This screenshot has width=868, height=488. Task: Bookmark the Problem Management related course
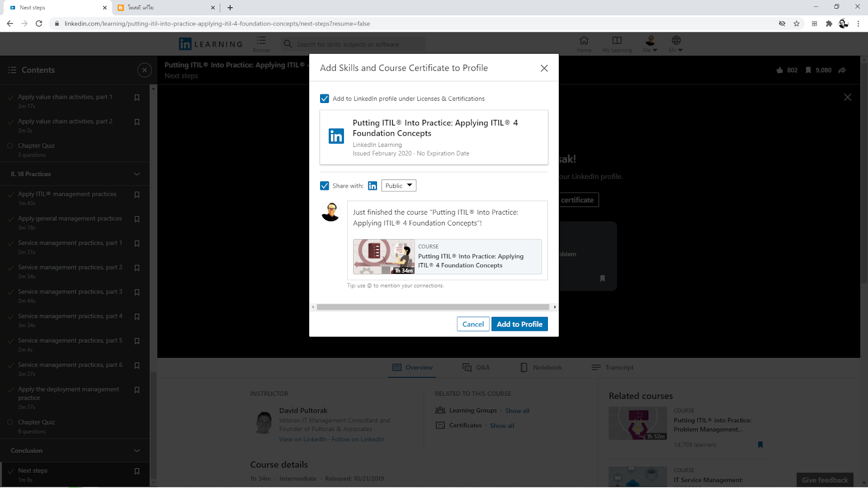point(760,445)
